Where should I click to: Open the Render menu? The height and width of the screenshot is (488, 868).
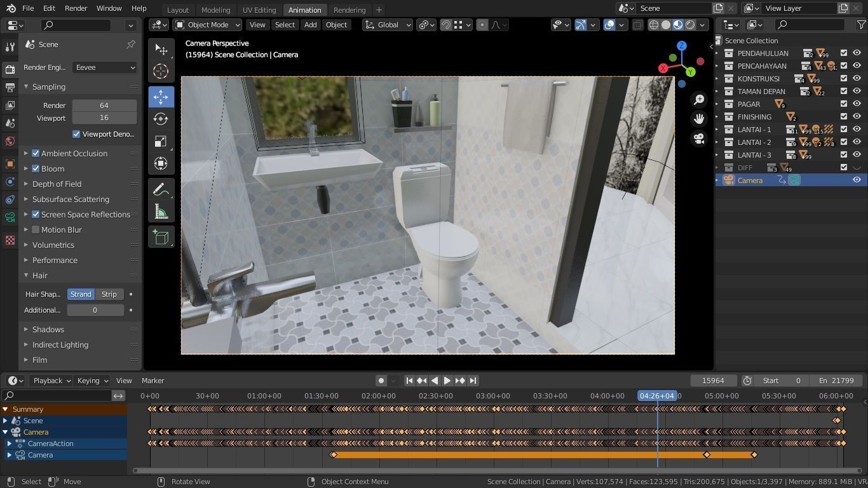[x=76, y=8]
